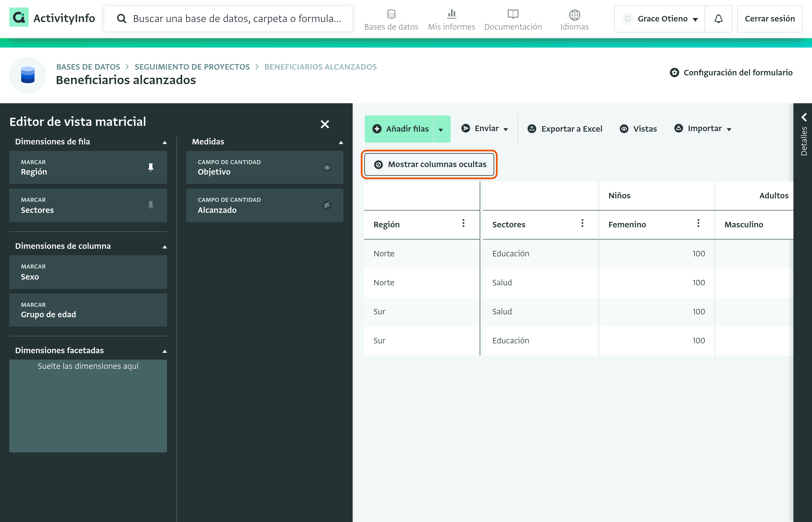
Task: Click the database search field
Action: 228,19
